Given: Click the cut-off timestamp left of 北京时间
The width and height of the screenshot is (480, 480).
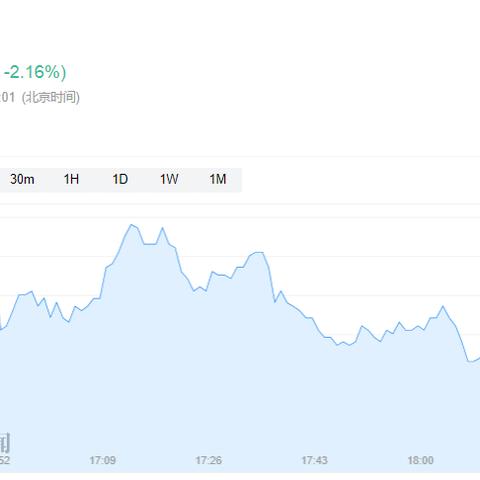Looking at the screenshot, I should pos(7,98).
